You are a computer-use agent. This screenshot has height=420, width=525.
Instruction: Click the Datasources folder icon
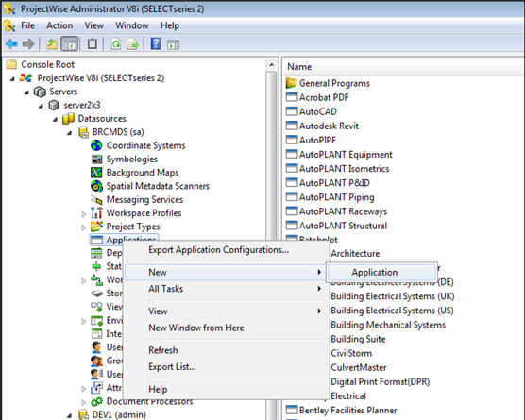click(68, 119)
